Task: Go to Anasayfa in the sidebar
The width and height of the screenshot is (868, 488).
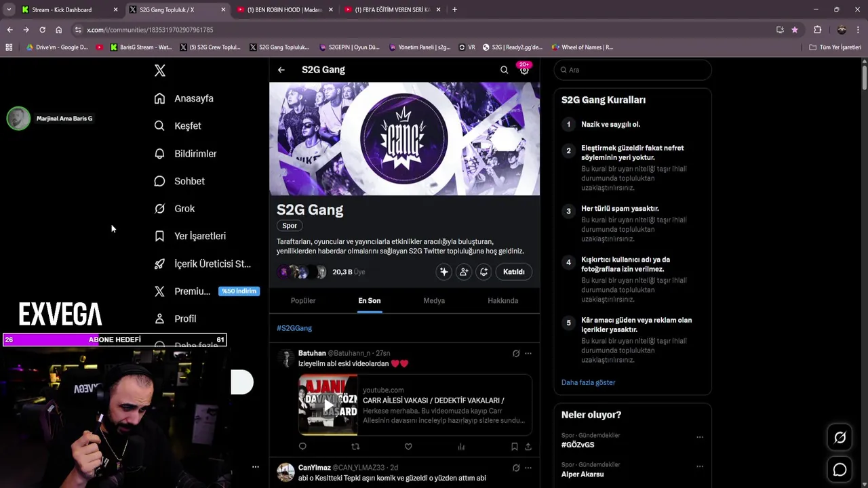Action: click(184, 98)
